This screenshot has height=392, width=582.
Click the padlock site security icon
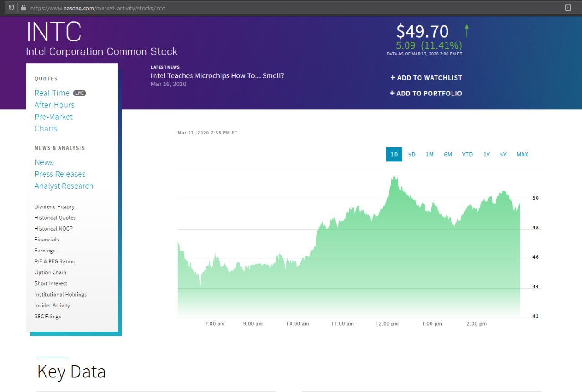[x=24, y=8]
